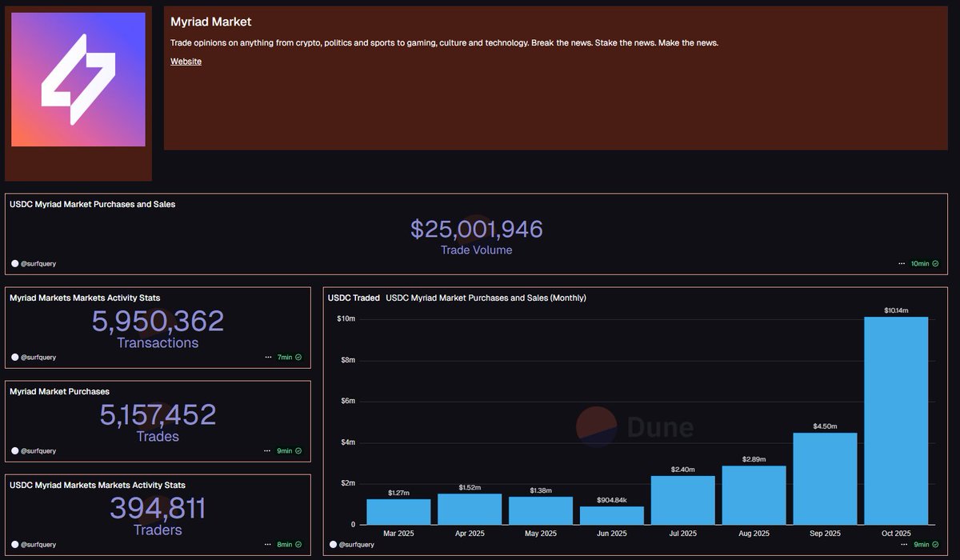Open the ellipsis menu on the monthly chart

coord(902,544)
